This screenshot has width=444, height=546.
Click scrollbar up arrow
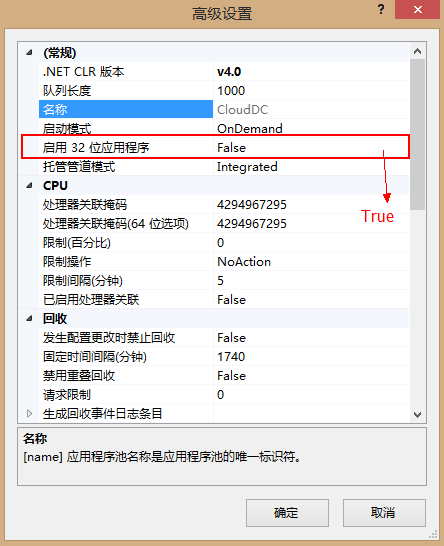[417, 52]
